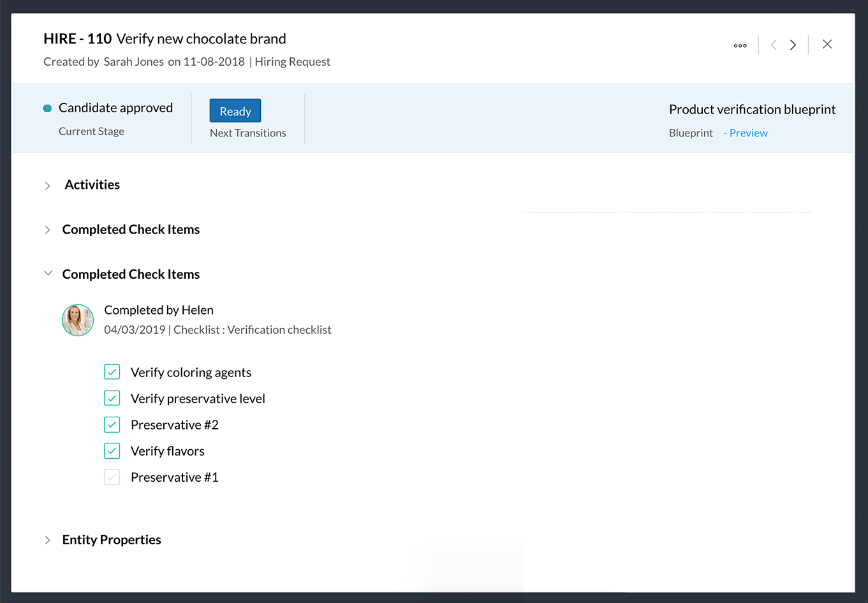Go to the next record arrow
This screenshot has height=603, width=868.
pos(793,45)
